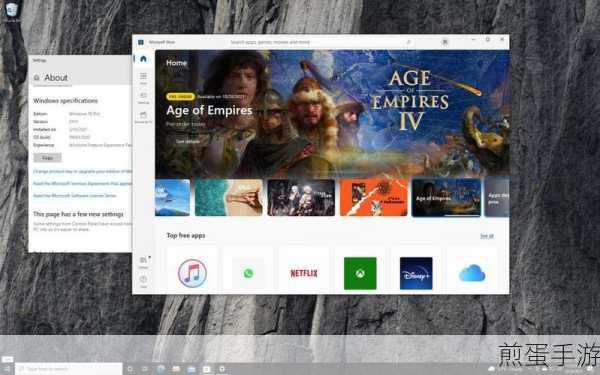600x375 pixels.
Task: Click the Pre-order yellow badge on the banner
Action: coord(181,96)
